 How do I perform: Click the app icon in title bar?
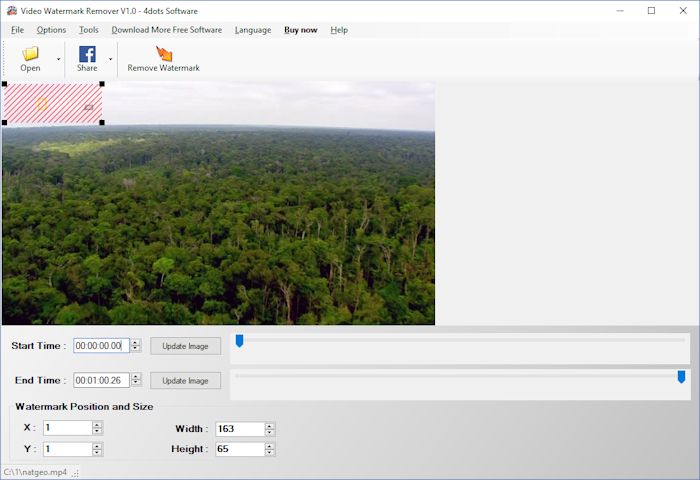[12, 11]
